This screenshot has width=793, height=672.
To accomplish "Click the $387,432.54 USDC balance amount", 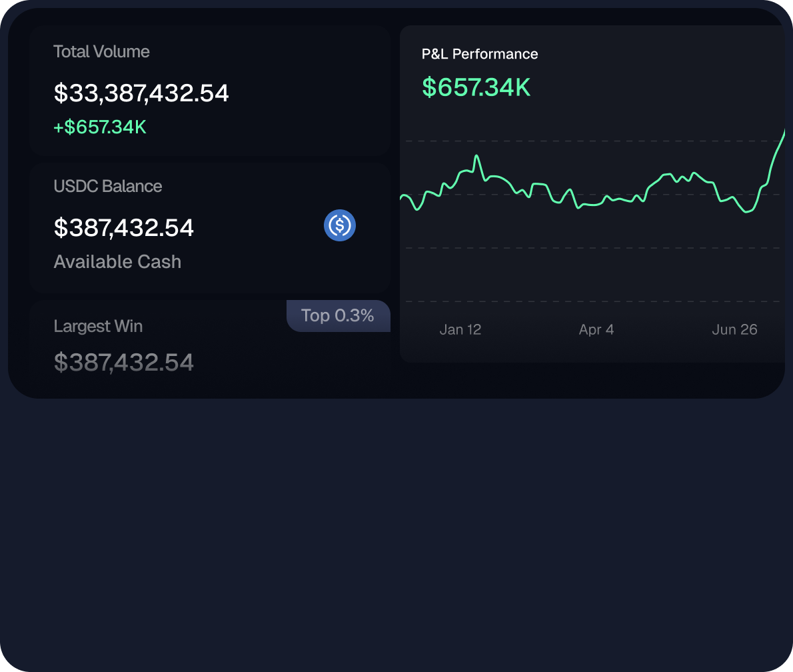I will click(124, 228).
